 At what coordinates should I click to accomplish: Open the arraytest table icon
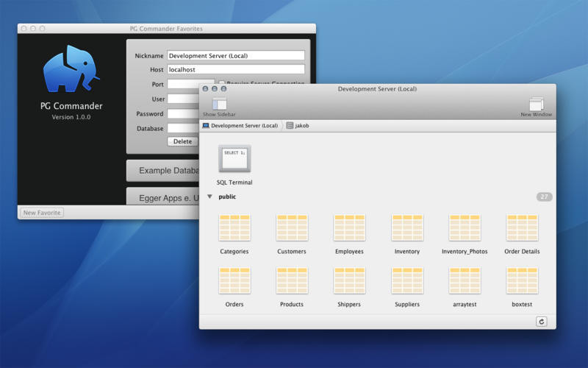(x=465, y=280)
